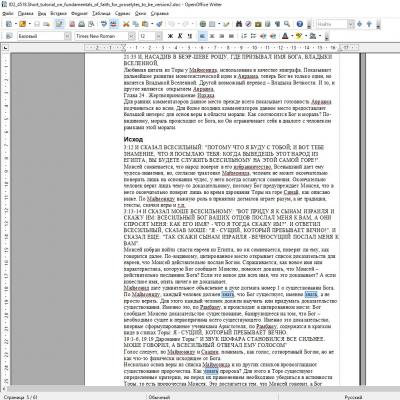Toggle Underline formatting button
This screenshot has width=400, height=400.
click(x=190, y=36)
